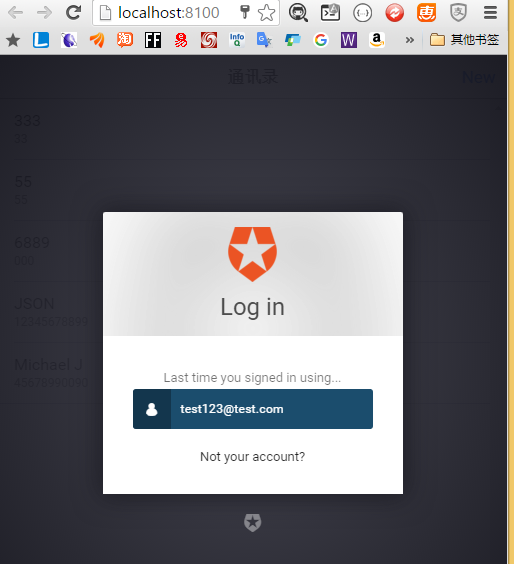Click the 通讯录 page title
This screenshot has height=564, width=514.
253,77
